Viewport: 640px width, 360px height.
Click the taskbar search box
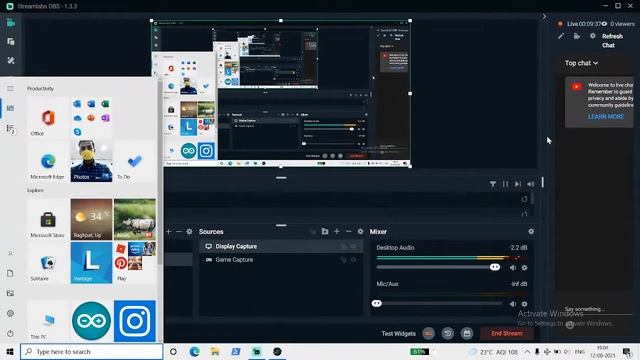tap(91, 351)
